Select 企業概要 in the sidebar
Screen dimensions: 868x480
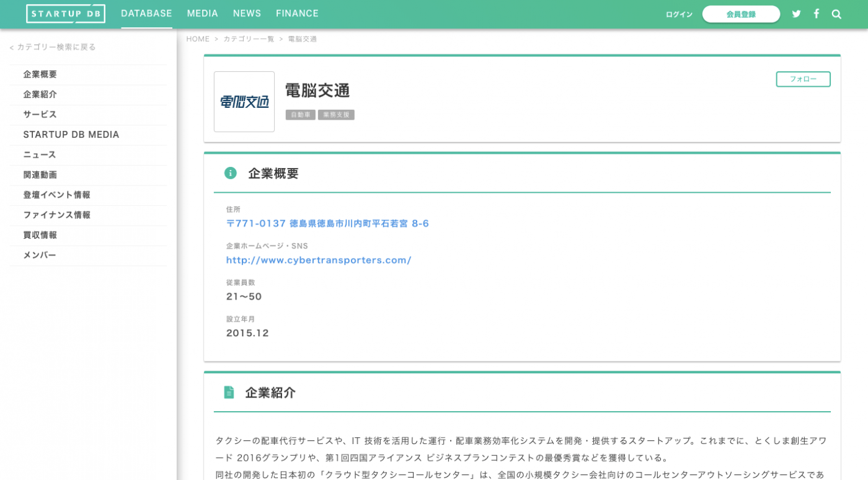pyautogui.click(x=88, y=74)
